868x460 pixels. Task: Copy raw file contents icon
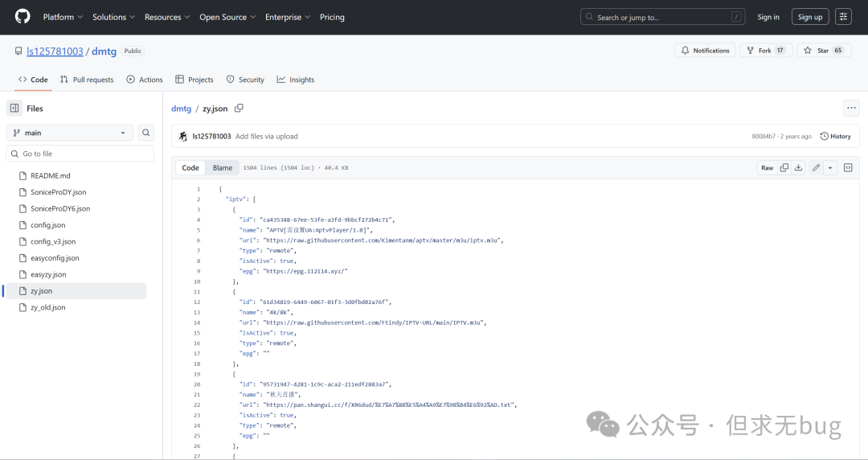coord(784,168)
